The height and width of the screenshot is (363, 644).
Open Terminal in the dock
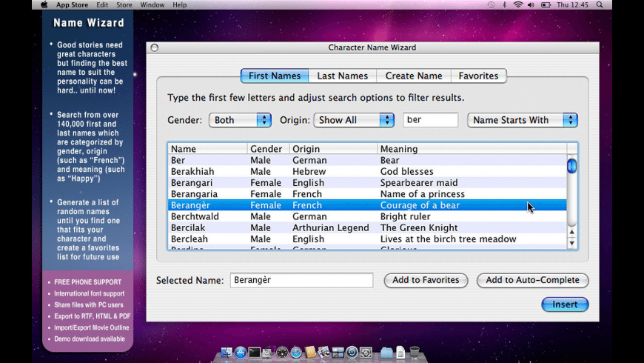pos(255,353)
